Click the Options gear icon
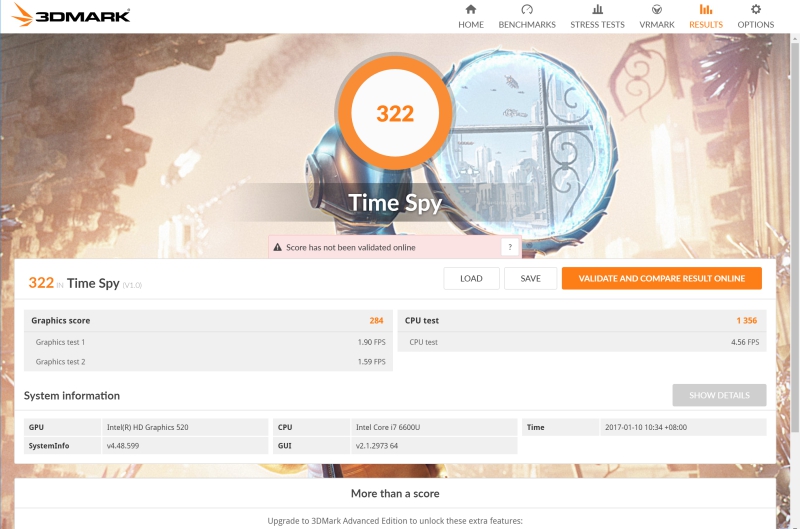The height and width of the screenshot is (529, 800). pyautogui.click(x=756, y=9)
